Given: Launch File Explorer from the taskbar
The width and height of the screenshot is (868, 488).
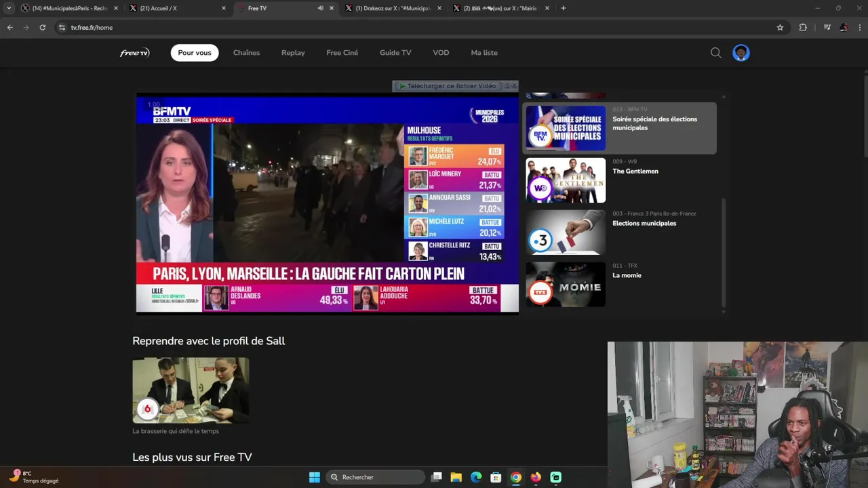Looking at the screenshot, I should (456, 477).
